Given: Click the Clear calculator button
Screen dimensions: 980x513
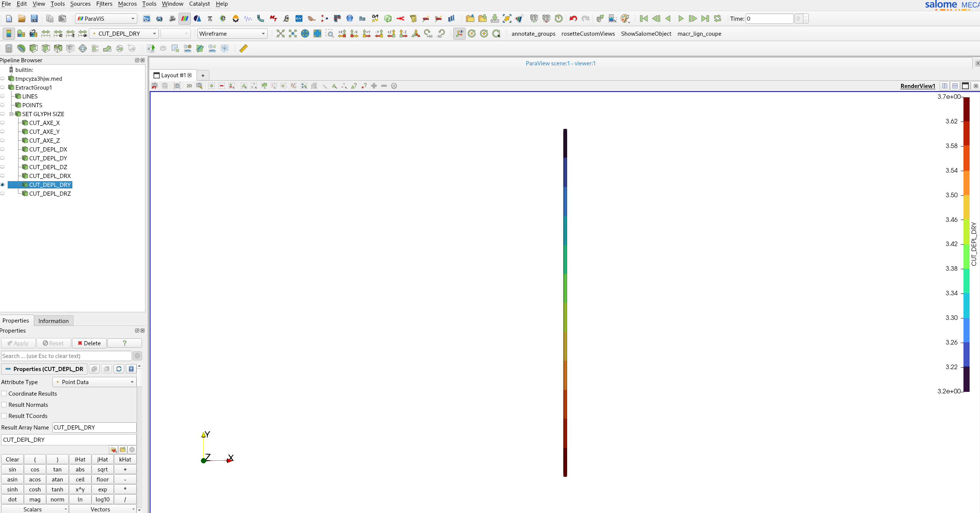Looking at the screenshot, I should coord(12,459).
